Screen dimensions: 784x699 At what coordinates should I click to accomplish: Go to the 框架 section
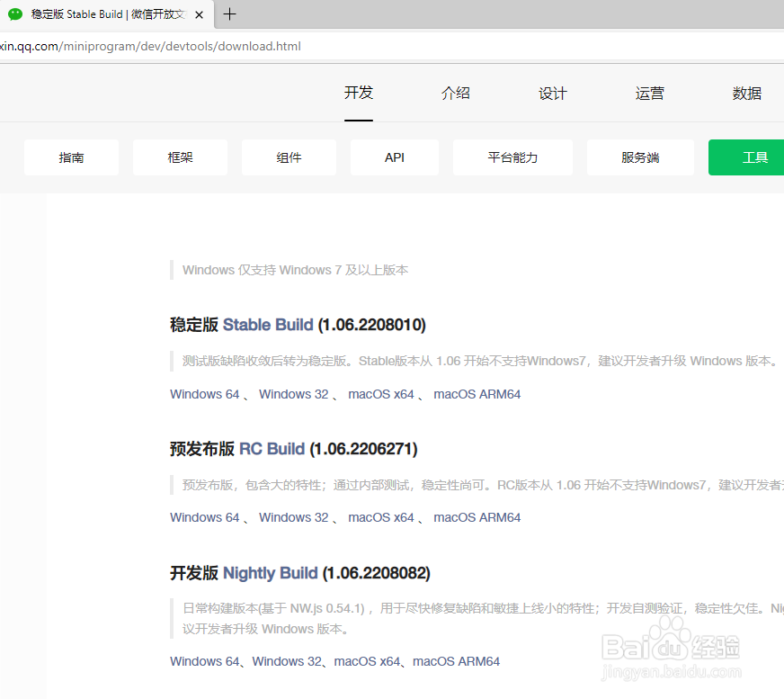tap(180, 157)
